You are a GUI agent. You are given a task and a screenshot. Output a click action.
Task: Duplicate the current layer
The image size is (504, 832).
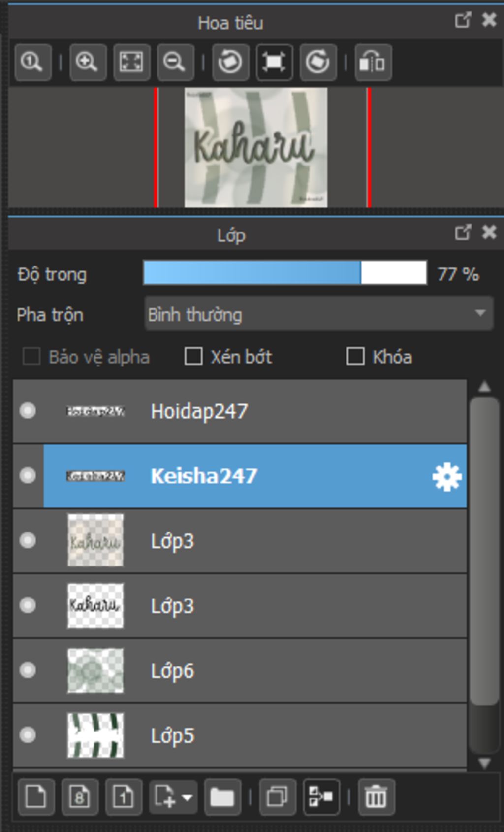[277, 797]
